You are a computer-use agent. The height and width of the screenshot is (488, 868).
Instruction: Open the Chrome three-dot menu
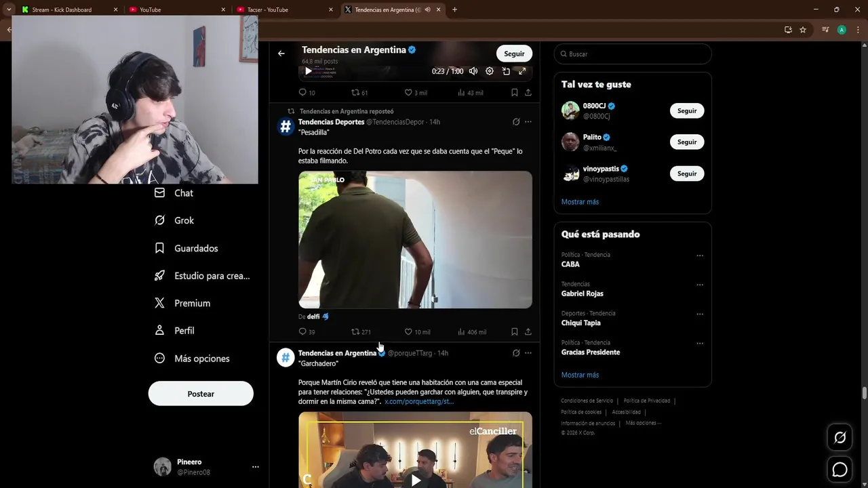859,30
